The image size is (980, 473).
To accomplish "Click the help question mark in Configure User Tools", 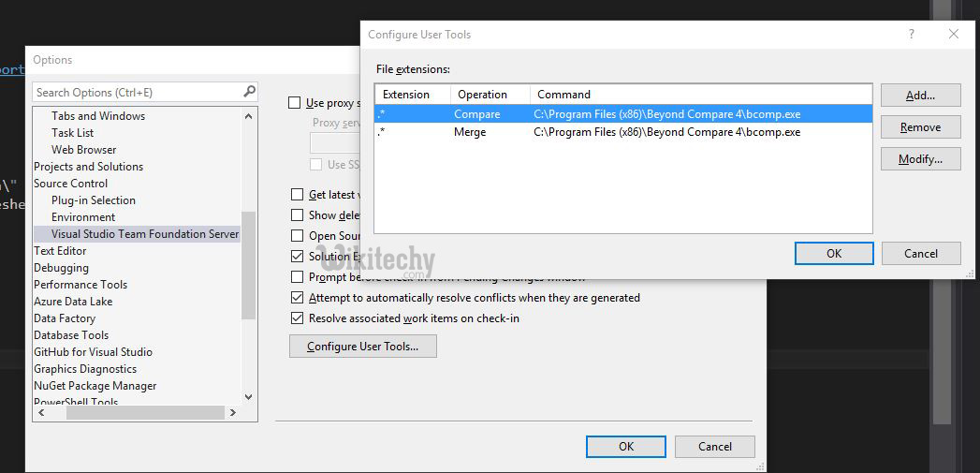I will point(912,35).
